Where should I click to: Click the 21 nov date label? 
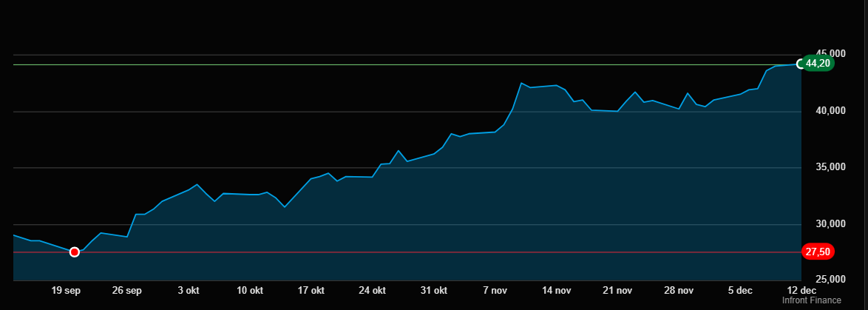click(618, 290)
